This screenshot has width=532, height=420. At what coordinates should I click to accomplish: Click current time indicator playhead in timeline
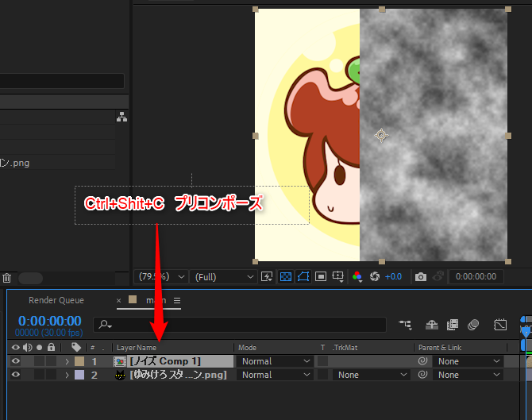point(526,330)
